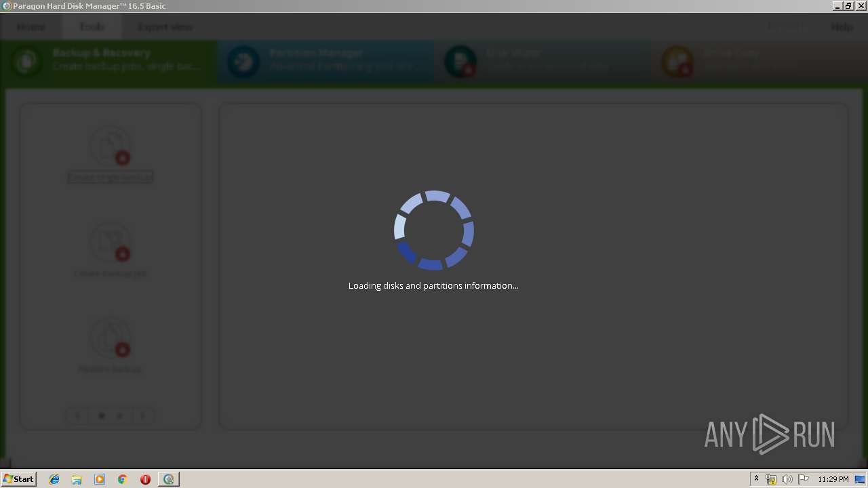868x488 pixels.
Task: Open the Home tab
Action: tap(31, 27)
